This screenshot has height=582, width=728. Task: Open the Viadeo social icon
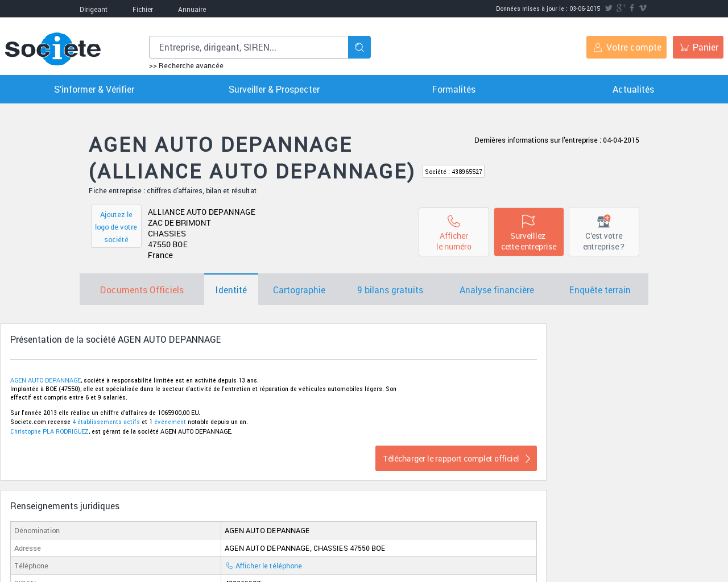pos(643,8)
